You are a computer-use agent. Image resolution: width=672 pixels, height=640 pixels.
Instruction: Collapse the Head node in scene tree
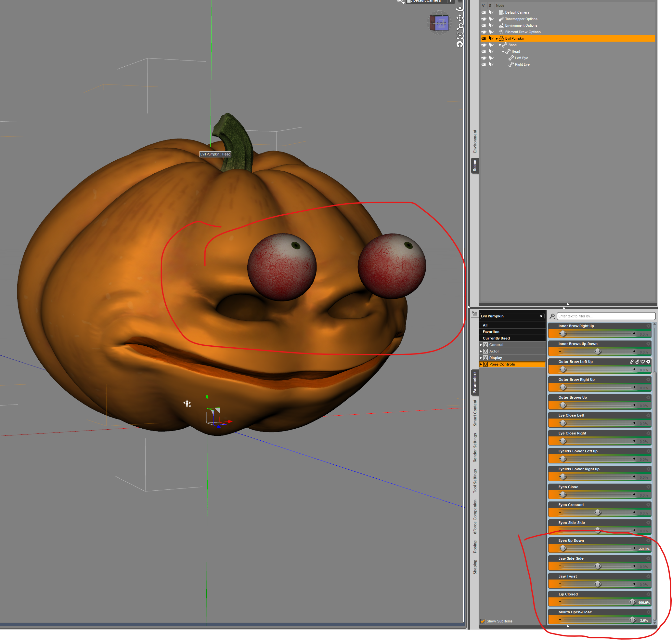tap(503, 52)
